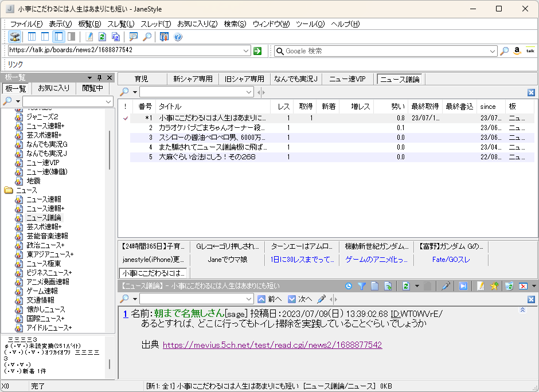Add thread to favorites with star icon
The width and height of the screenshot is (539, 392).
coord(494,286)
